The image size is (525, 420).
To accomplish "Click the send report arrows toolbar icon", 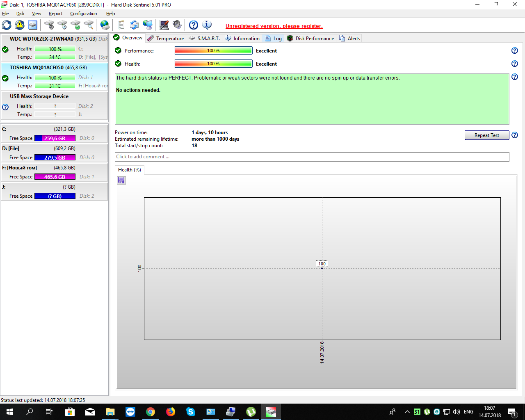I will pos(135,25).
